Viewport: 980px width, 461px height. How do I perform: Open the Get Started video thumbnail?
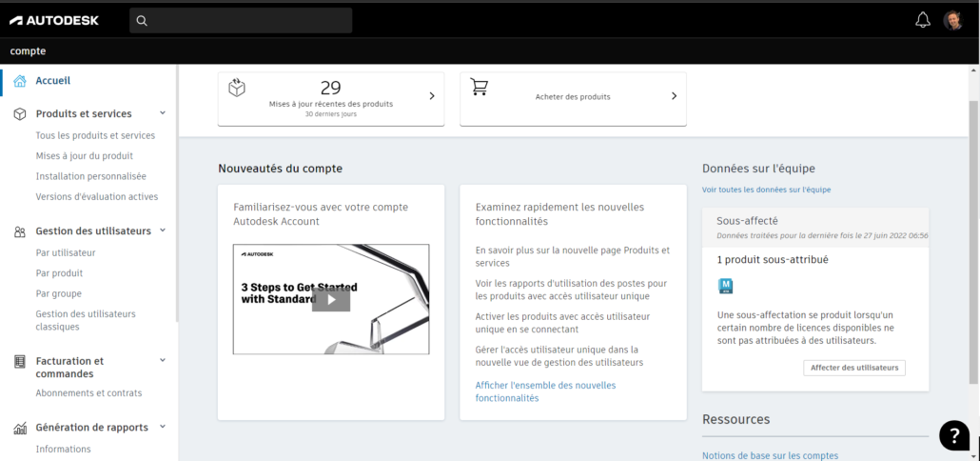coord(331,299)
